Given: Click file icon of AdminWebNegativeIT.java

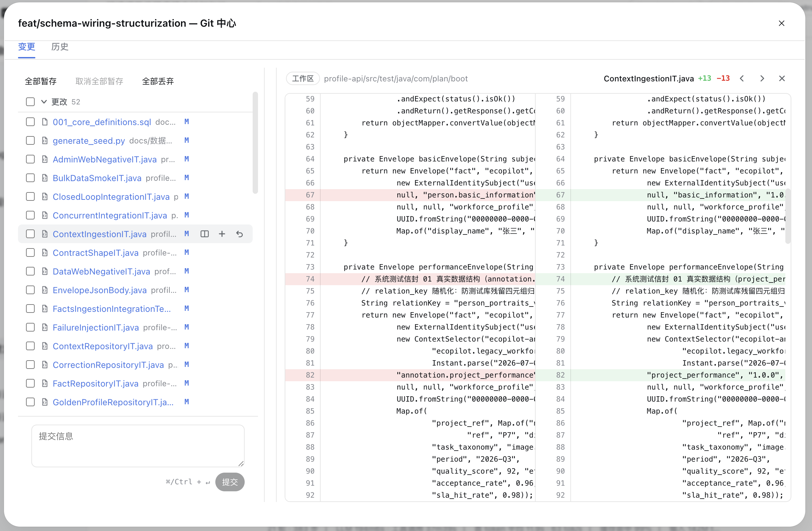Looking at the screenshot, I should click(45, 159).
